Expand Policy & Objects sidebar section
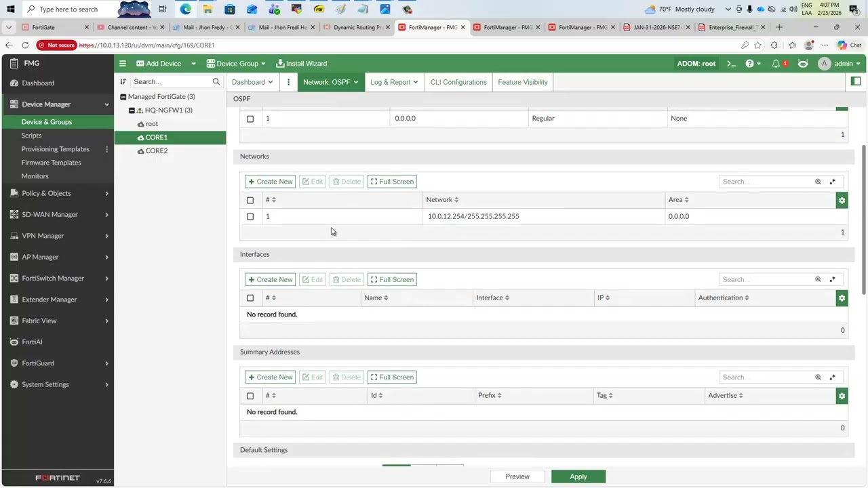This screenshot has height=488, width=868. pos(58,193)
